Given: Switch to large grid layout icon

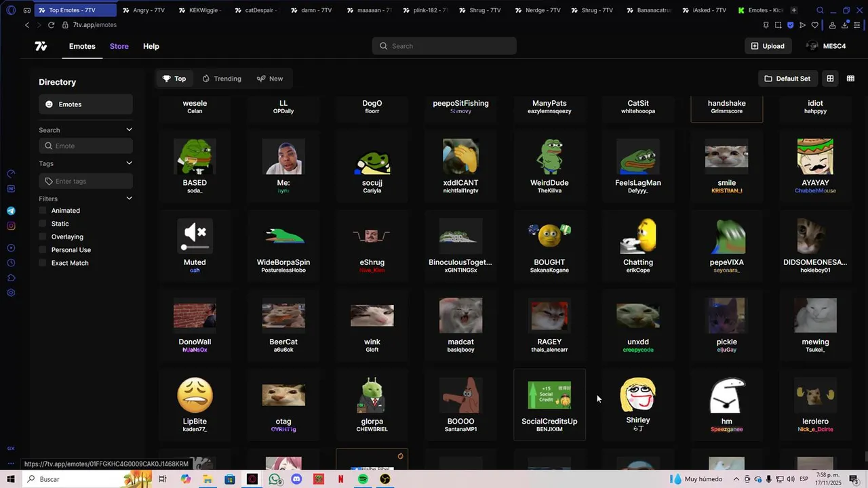Looking at the screenshot, I should tap(830, 79).
